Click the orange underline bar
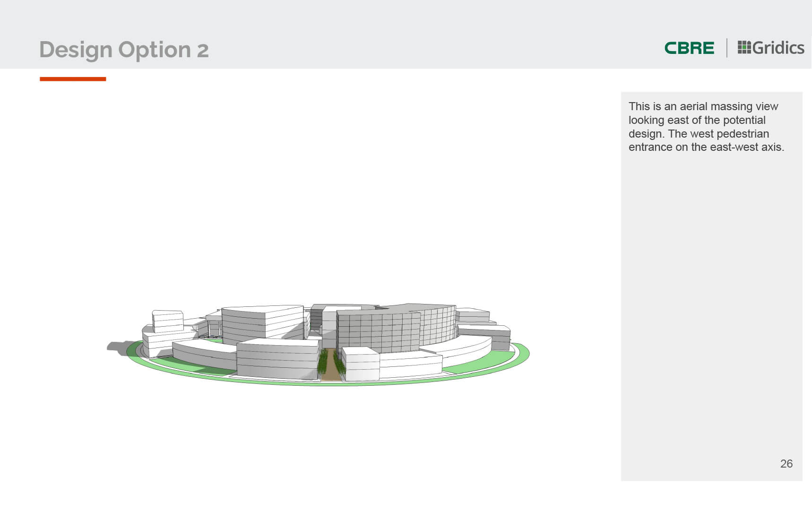 point(73,79)
